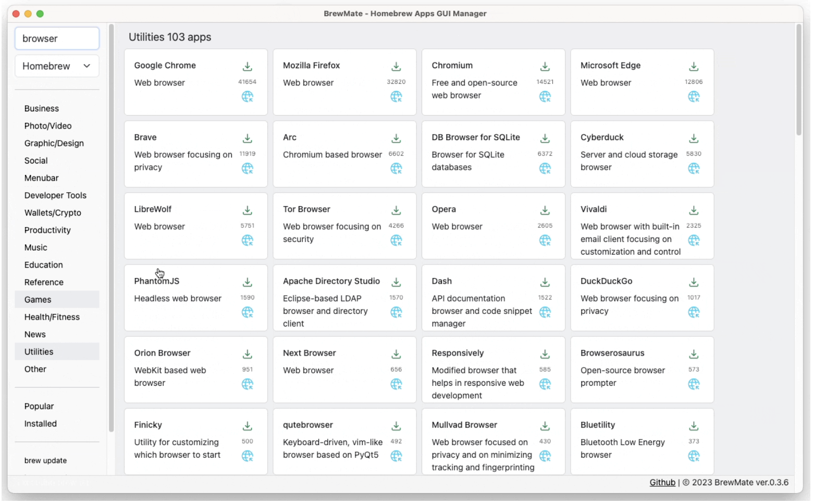Install Microsoft Edge with its download icon

[x=694, y=67]
